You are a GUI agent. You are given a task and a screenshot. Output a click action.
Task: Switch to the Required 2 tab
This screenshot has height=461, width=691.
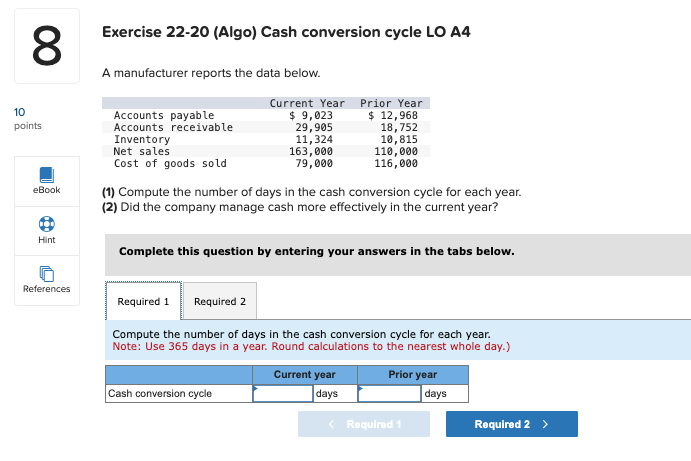(220, 301)
